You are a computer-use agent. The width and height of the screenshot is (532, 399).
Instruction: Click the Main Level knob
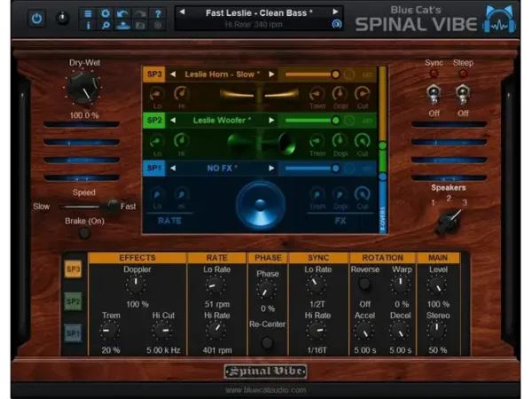pos(437,286)
